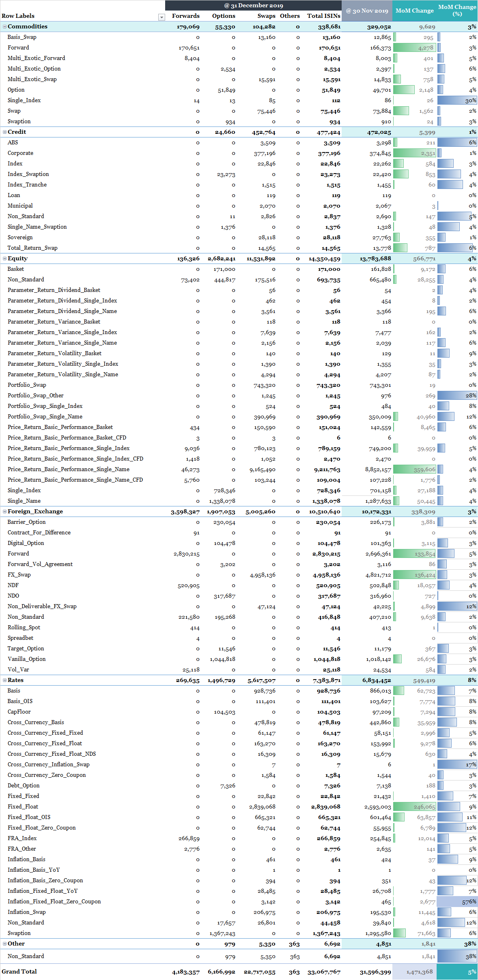Image resolution: width=478 pixels, height=980 pixels.
Task: Click the Total ISINs column header
Action: 323,16
